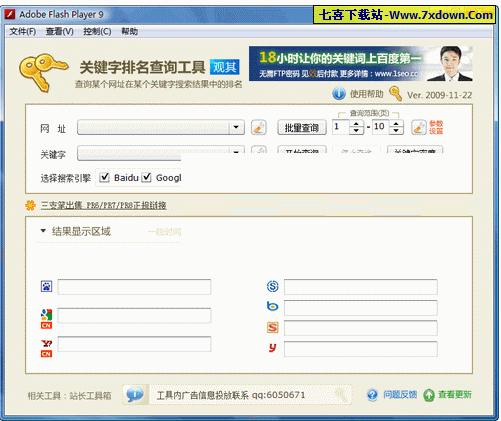Image resolution: width=501 pixels, height=421 pixels.
Task: Open the 问题反馈 link
Action: pos(400,395)
